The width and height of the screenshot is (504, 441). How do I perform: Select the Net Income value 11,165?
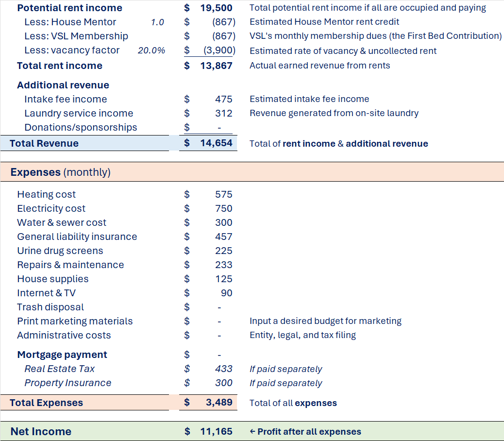pos(216,431)
